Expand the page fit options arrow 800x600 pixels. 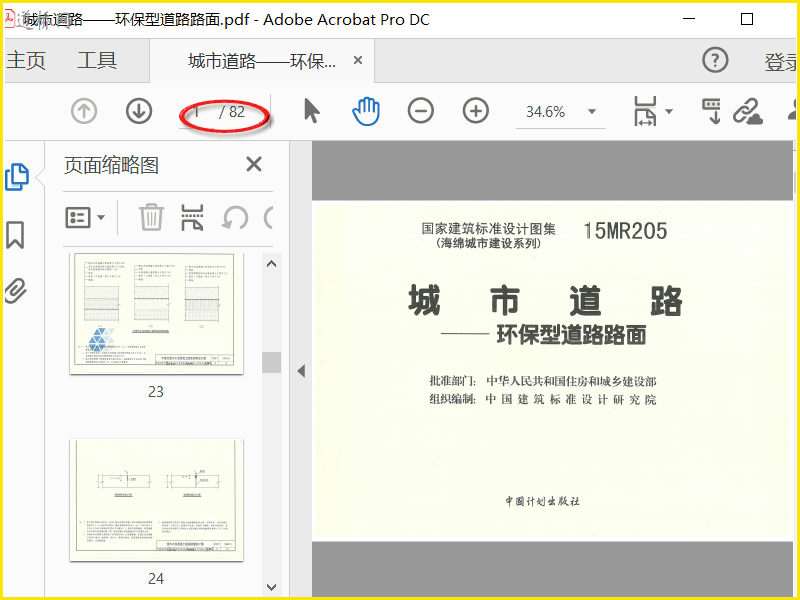click(x=669, y=111)
